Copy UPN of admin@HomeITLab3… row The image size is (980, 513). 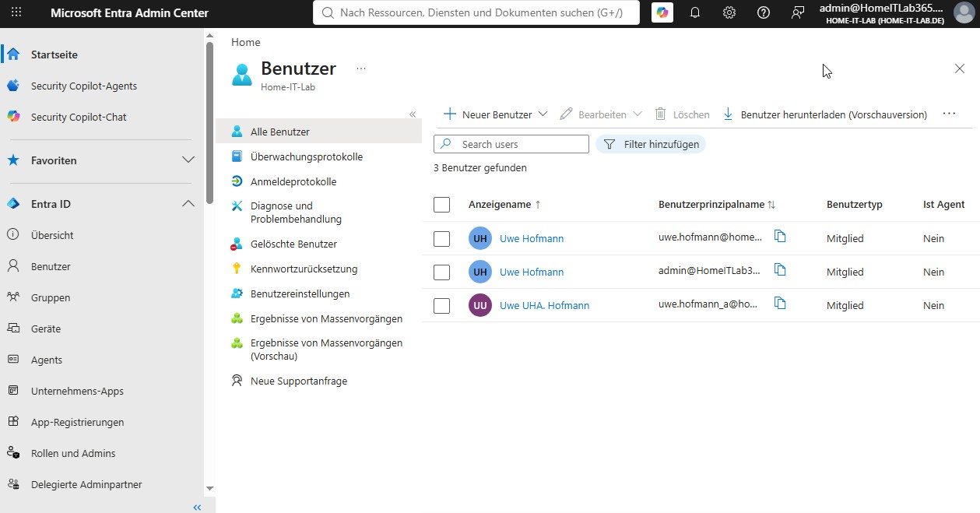tap(780, 270)
